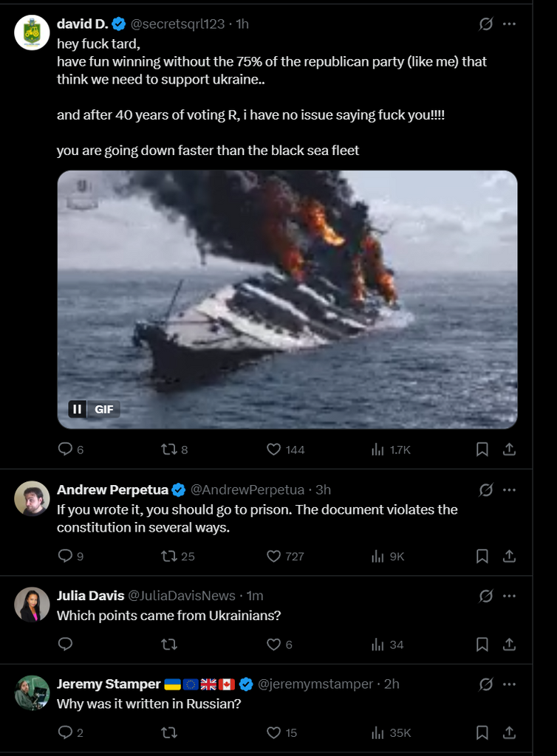
Task: Bookmark Jeremy Stamper's post
Action: 482,732
